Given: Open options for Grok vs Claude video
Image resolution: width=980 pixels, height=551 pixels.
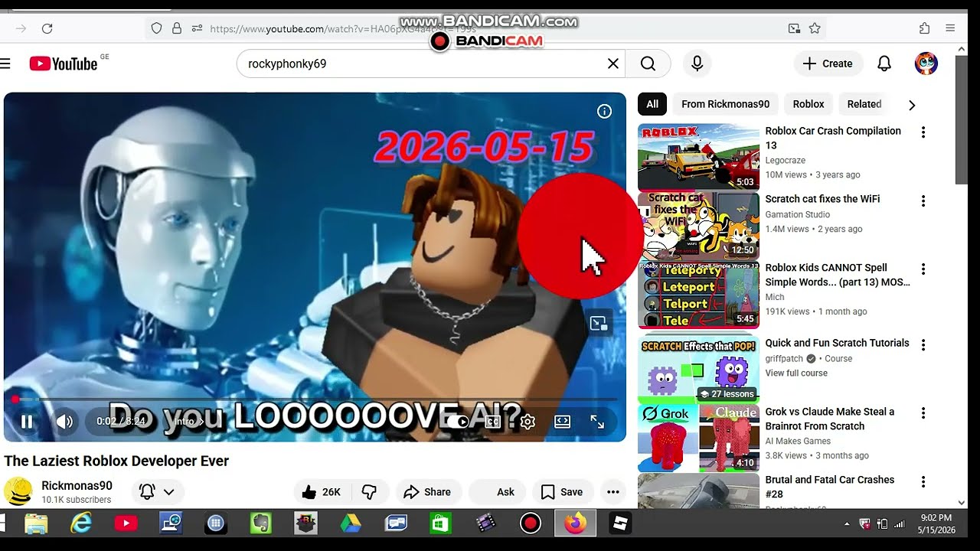Looking at the screenshot, I should 923,413.
